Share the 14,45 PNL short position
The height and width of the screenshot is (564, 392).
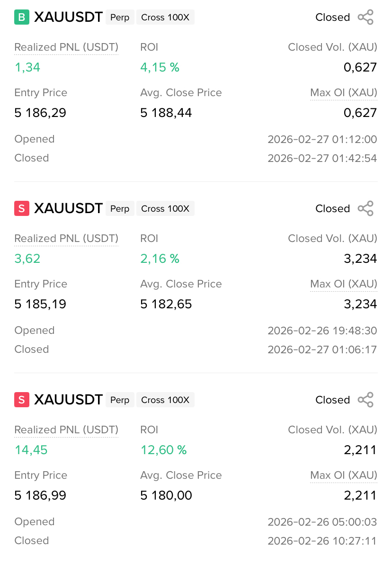[x=365, y=400]
